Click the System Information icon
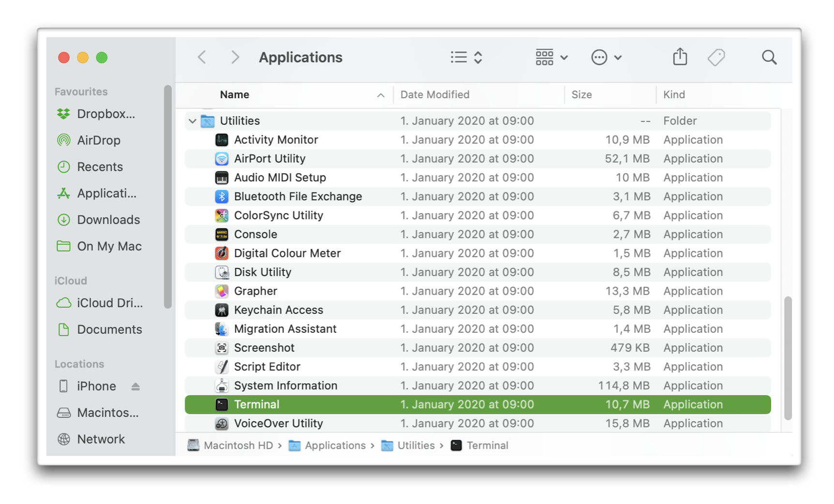 click(x=222, y=385)
